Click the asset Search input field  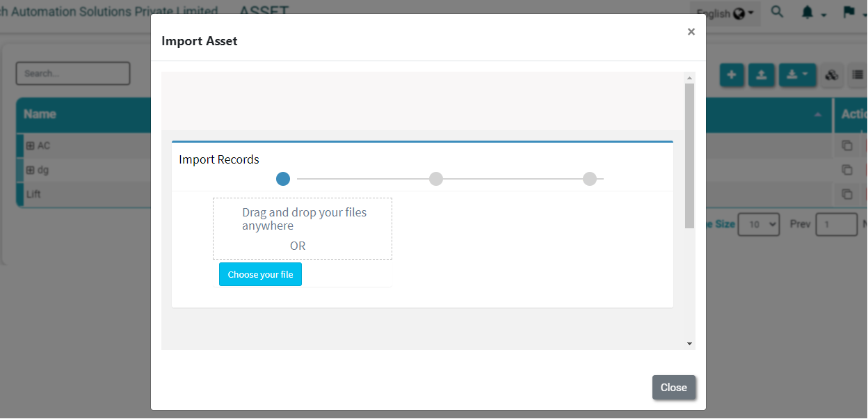tap(73, 74)
